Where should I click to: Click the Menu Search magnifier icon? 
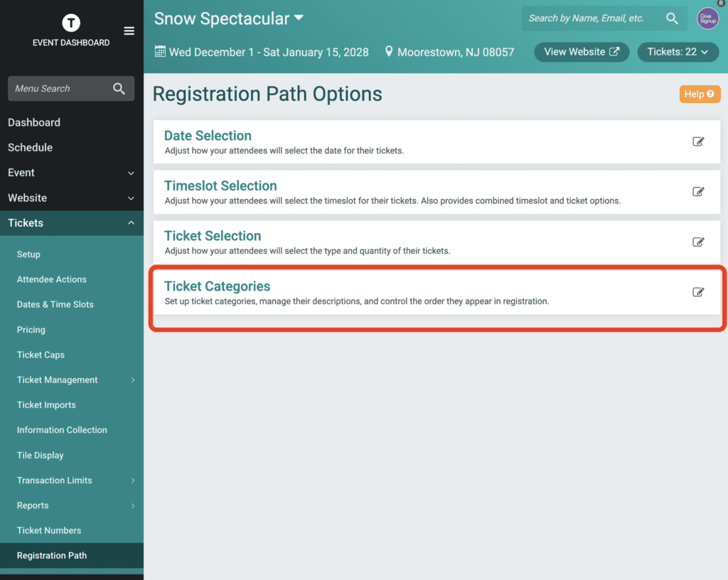(119, 89)
